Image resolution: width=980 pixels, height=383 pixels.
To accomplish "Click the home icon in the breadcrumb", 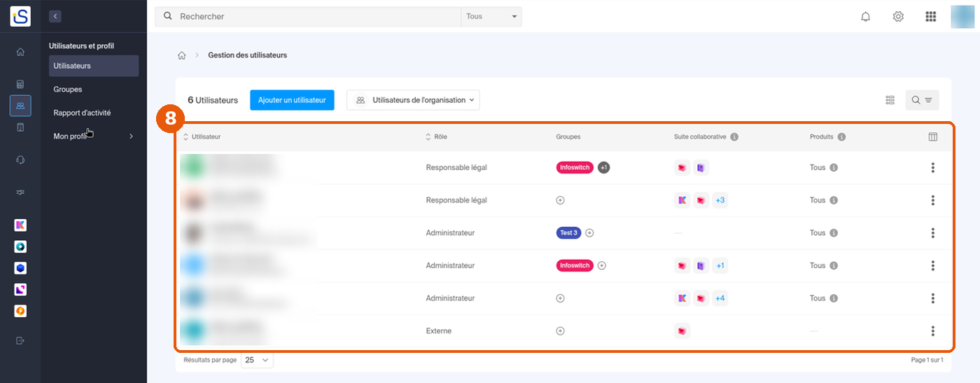I will pyautogui.click(x=182, y=55).
